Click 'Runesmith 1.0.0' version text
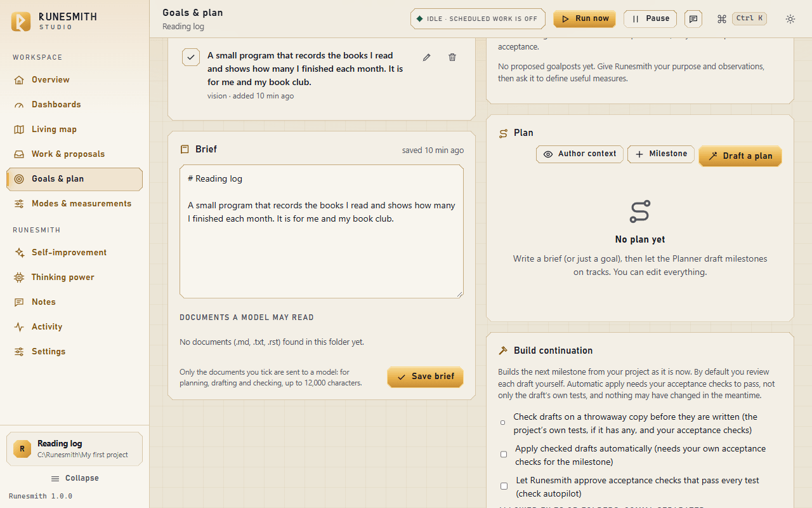The width and height of the screenshot is (812, 508). coord(41,496)
